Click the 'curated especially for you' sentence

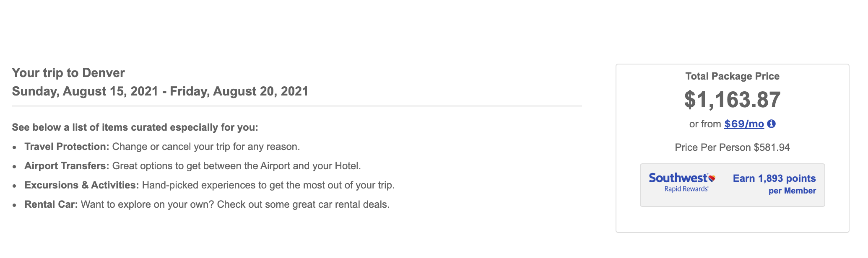135,127
